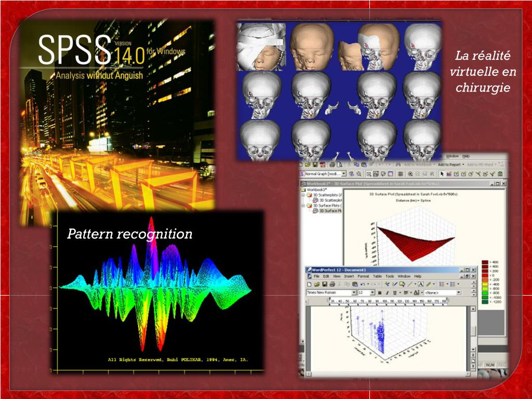532x399 pixels.
Task: Open the <None> style dropdown in WordPerfect
Action: (x=459, y=293)
